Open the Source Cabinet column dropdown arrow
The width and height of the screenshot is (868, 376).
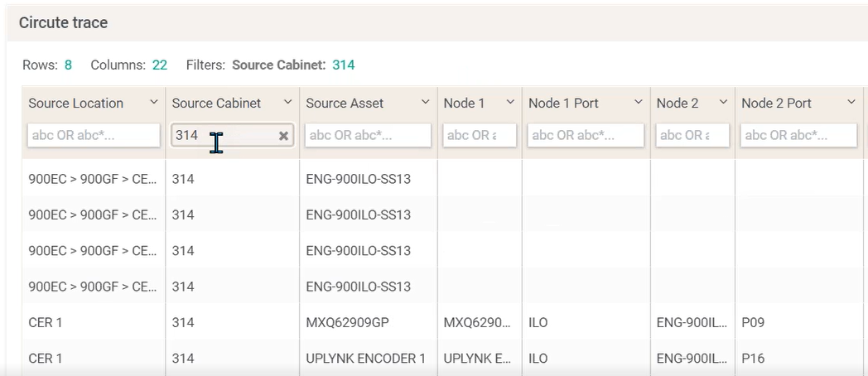click(288, 103)
